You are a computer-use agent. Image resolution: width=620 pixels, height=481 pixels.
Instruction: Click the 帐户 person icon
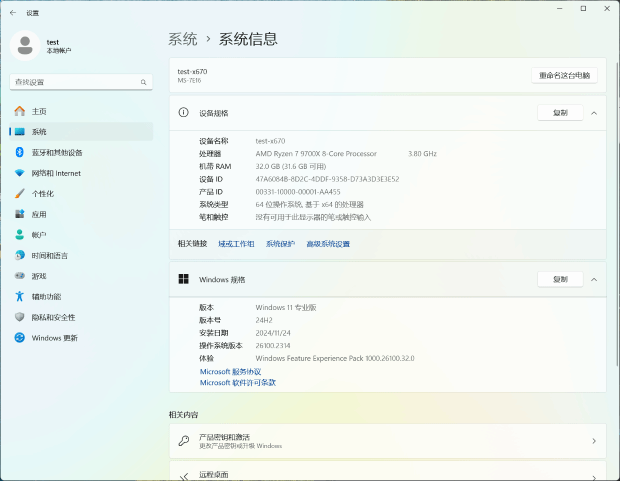[19, 235]
